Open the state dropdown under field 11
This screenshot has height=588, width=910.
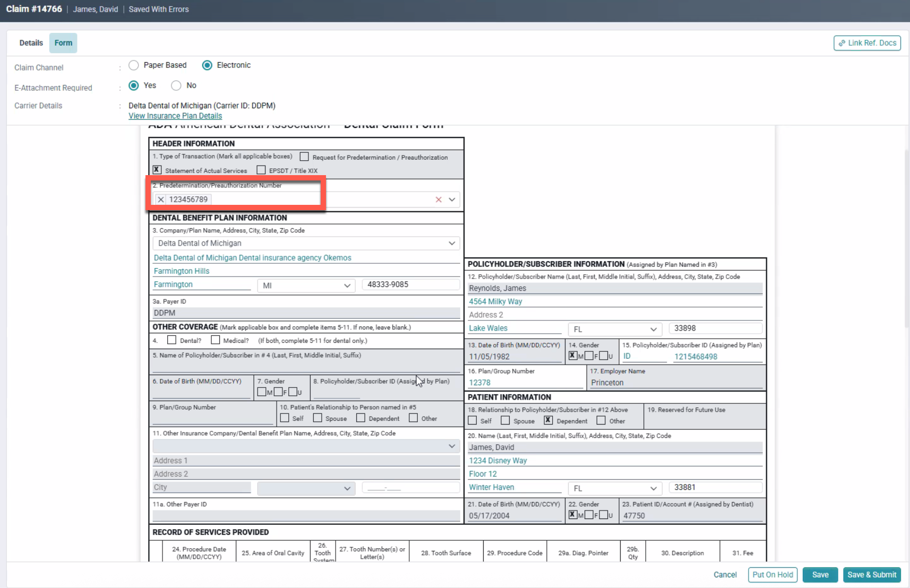[306, 488]
